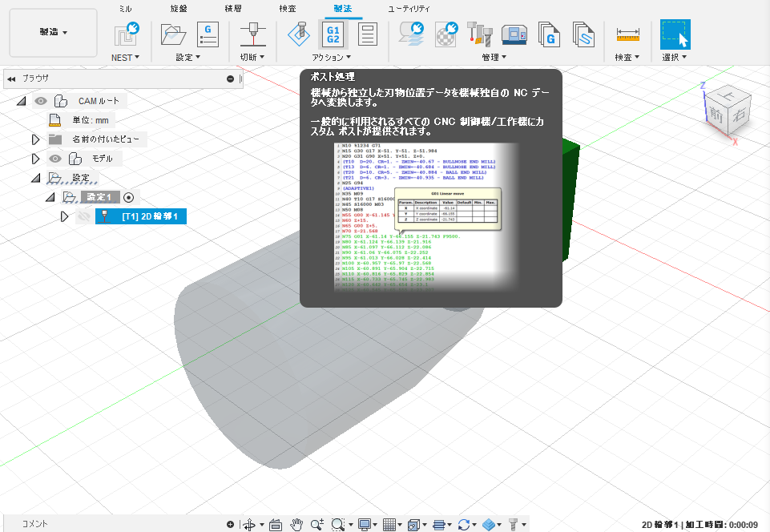Screen dimensions: 770x532
Task: Open the 製造 workspace dropdown
Action: tap(53, 32)
